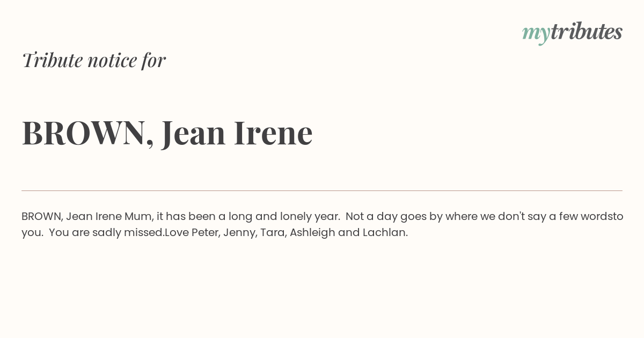Select the "Tribute notice for" heading
Image resolution: width=644 pixels, height=338 pixels.
[x=93, y=60]
